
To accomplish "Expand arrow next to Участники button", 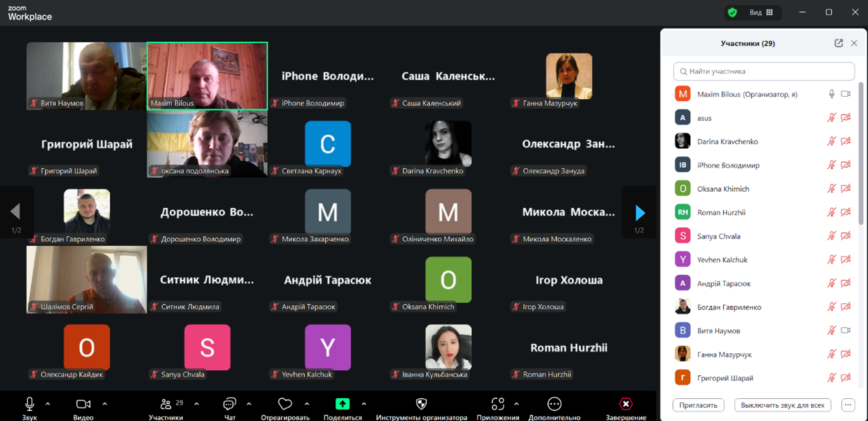I will (197, 404).
